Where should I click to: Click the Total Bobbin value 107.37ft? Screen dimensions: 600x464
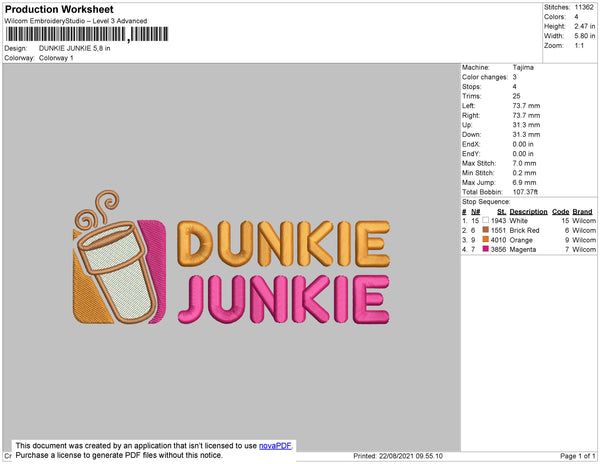point(525,192)
